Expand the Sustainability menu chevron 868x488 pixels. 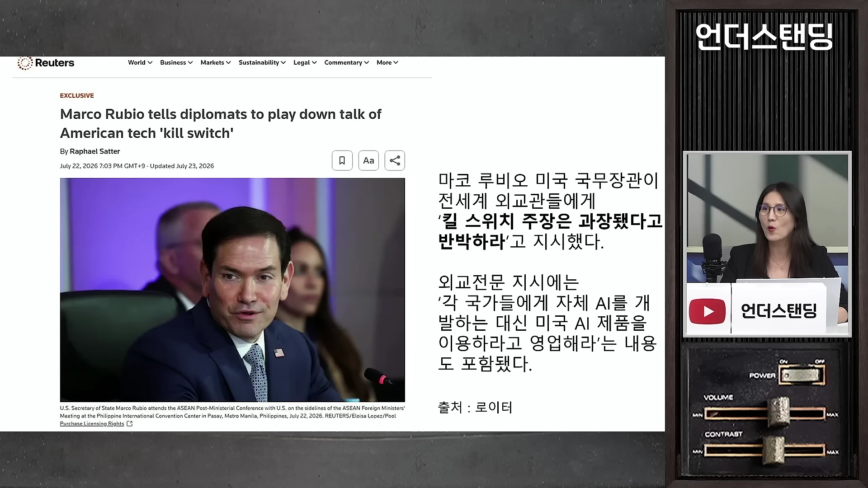(x=283, y=63)
